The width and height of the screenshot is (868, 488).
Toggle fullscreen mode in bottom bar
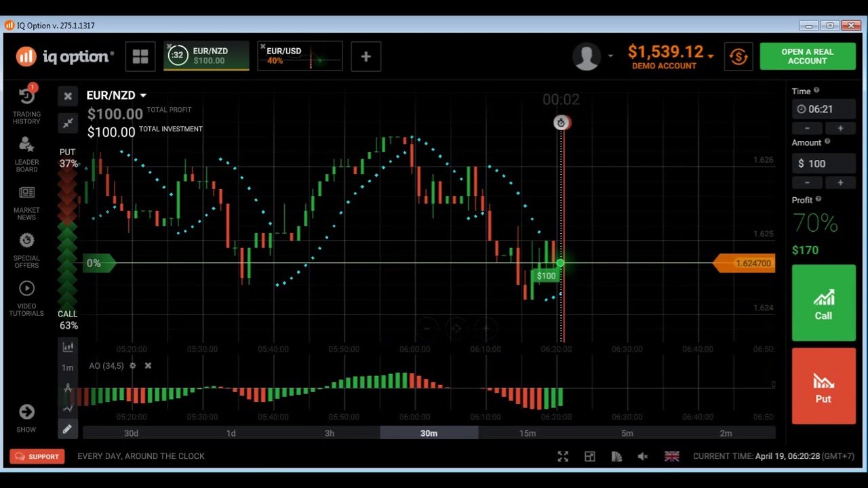click(x=563, y=456)
